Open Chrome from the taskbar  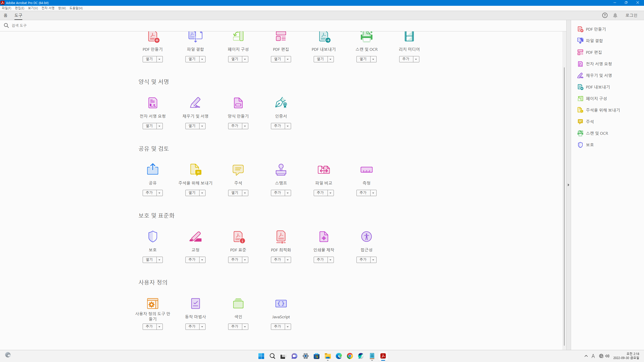[x=350, y=356]
